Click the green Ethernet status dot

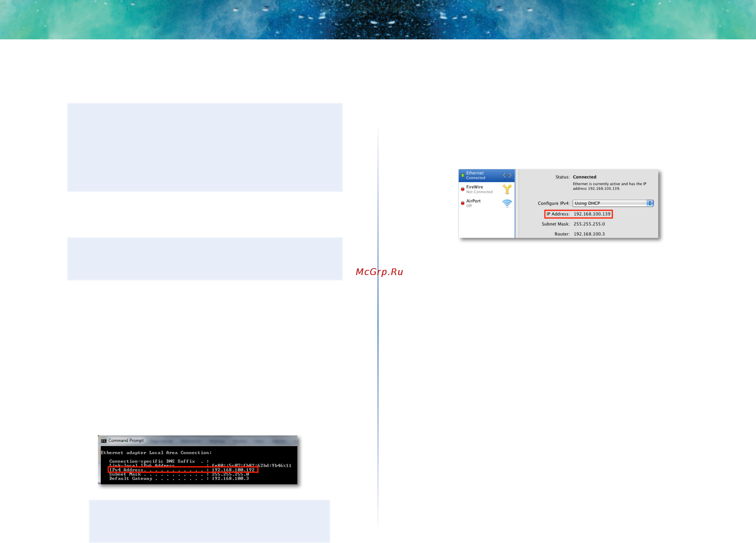pyautogui.click(x=463, y=175)
